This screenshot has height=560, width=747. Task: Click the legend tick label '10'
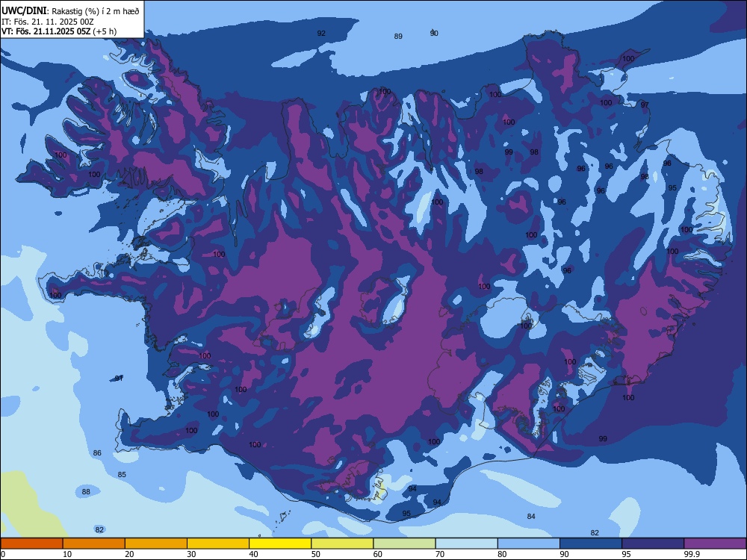pyautogui.click(x=67, y=554)
